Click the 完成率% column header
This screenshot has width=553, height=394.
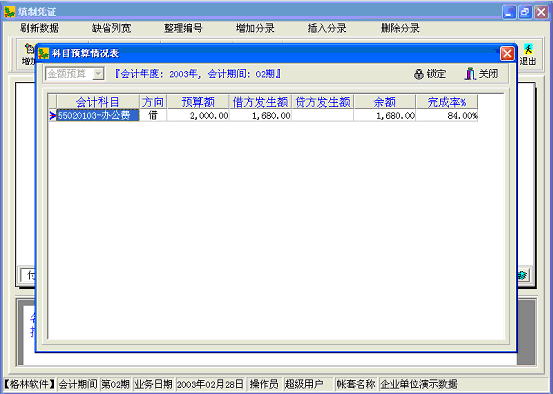[x=447, y=102]
